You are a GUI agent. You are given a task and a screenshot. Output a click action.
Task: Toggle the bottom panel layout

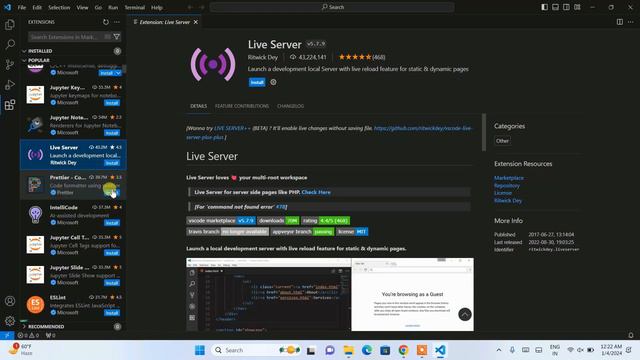pos(556,7)
